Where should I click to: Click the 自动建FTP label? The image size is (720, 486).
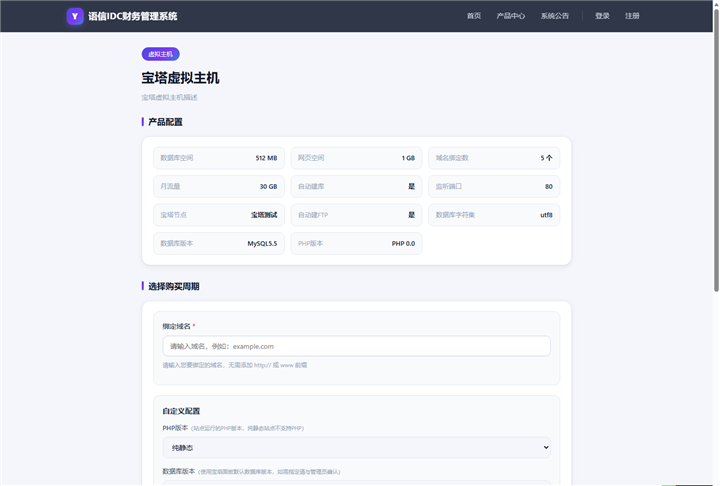[313, 215]
